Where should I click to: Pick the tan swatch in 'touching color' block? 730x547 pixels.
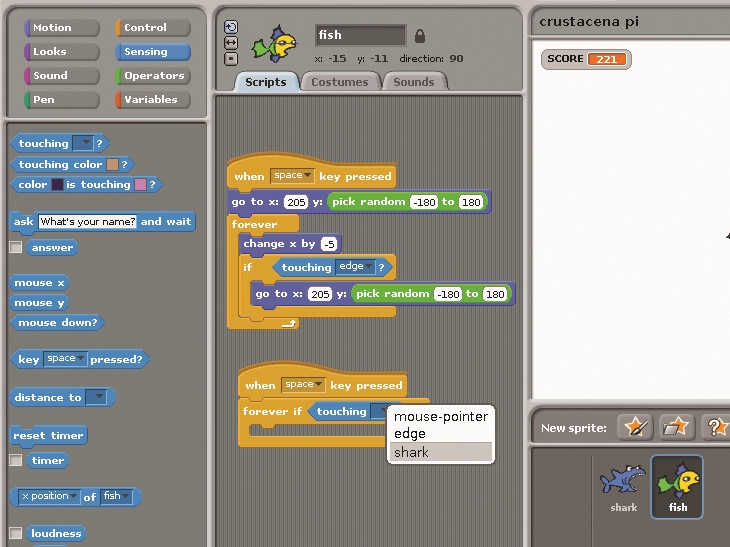[112, 164]
